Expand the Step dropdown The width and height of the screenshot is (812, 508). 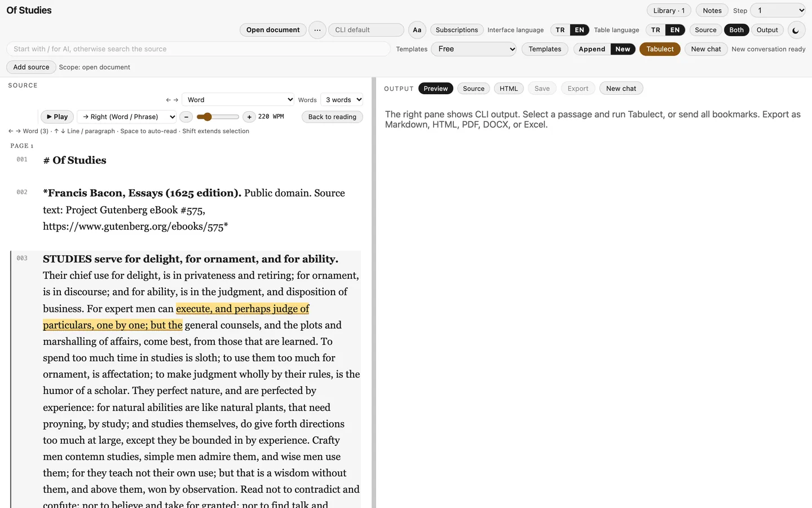click(778, 10)
